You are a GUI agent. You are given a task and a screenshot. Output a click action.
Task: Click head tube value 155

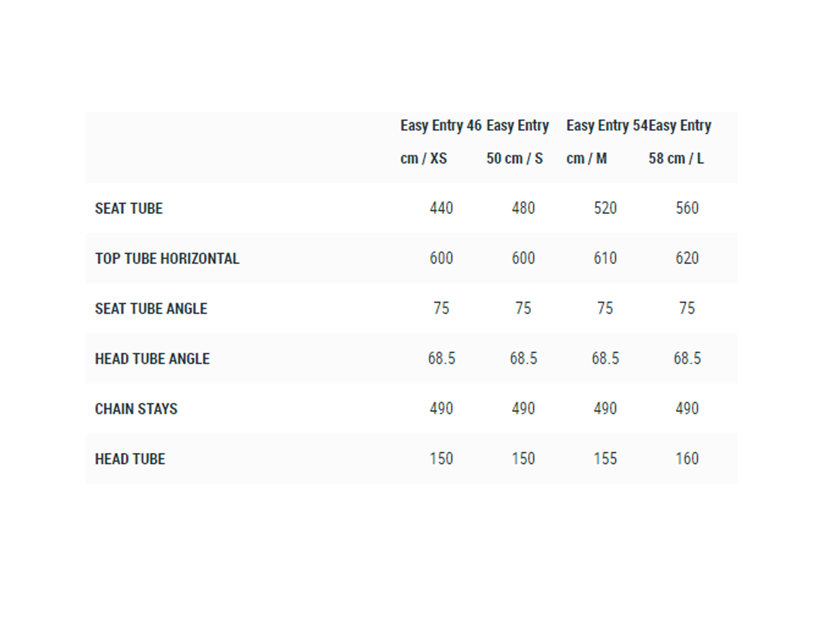[x=605, y=458]
